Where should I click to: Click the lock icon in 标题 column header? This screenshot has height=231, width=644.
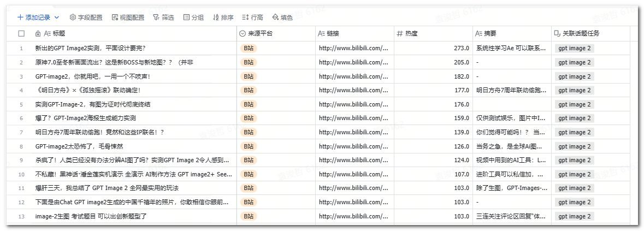tap(38, 34)
